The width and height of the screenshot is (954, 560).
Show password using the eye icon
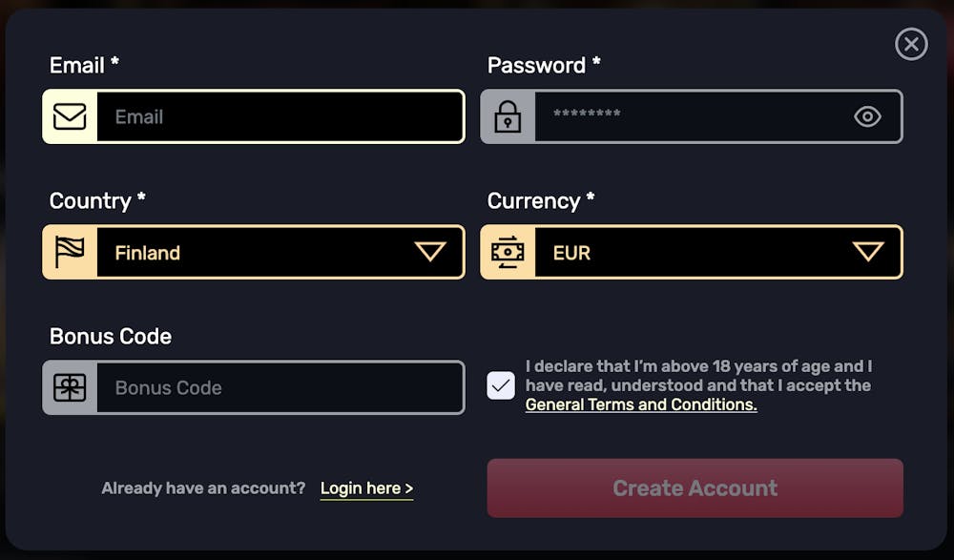867,116
